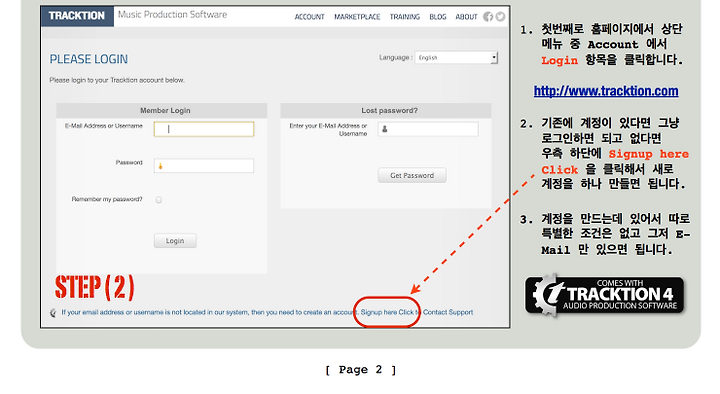Click the small icon before footer notice
Image resolution: width=720 pixels, height=394 pixels.
[x=53, y=313]
